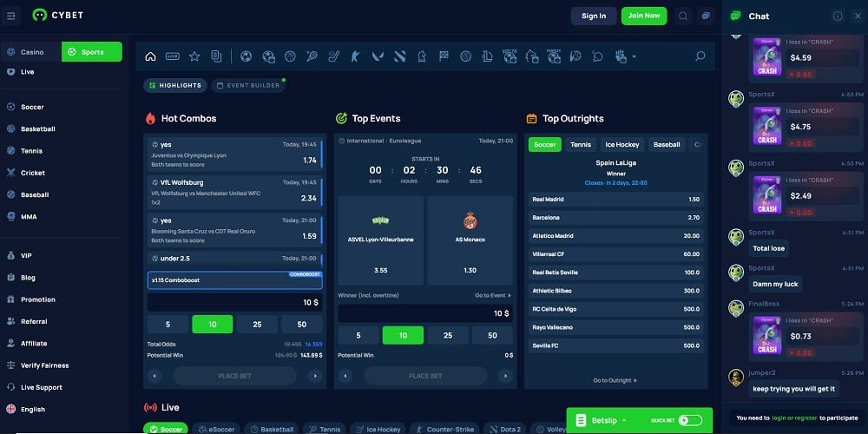Viewport: 868px width, 434px height.
Task: Open the sidebar hamburger menu
Action: (11, 16)
